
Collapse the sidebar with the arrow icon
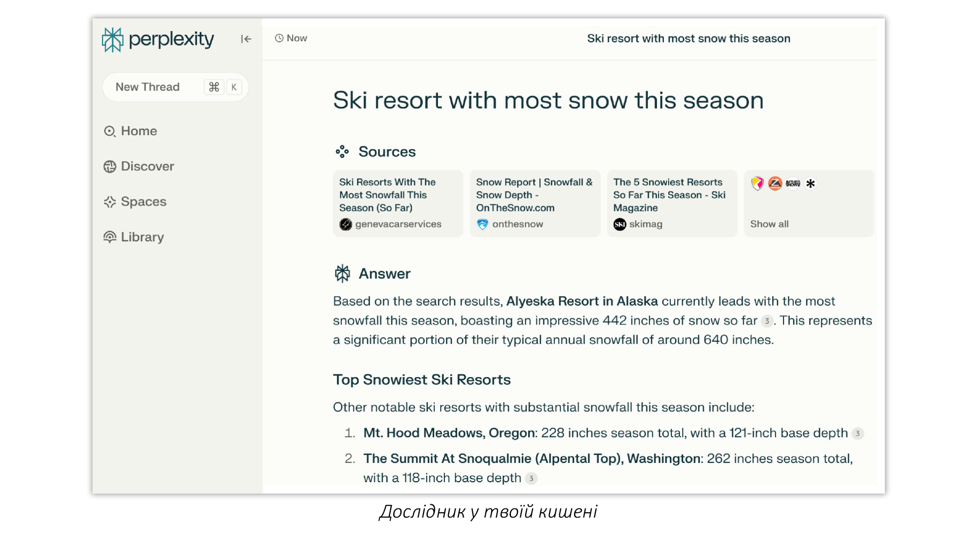[246, 39]
